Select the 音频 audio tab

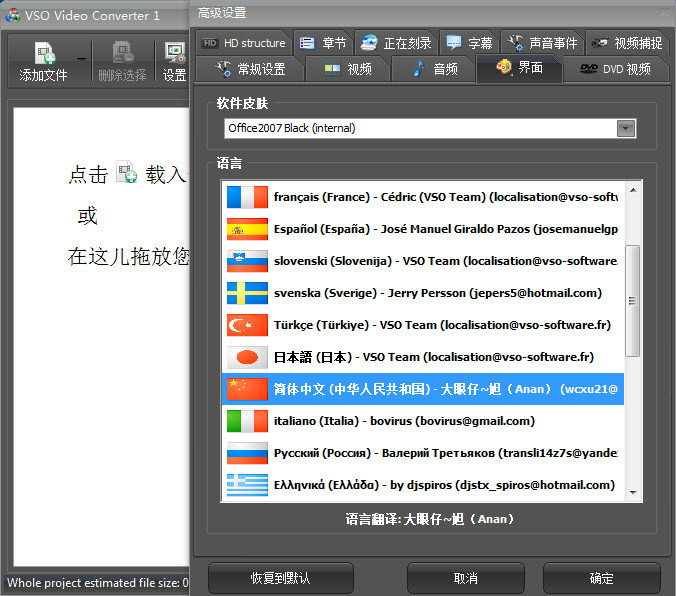click(434, 69)
